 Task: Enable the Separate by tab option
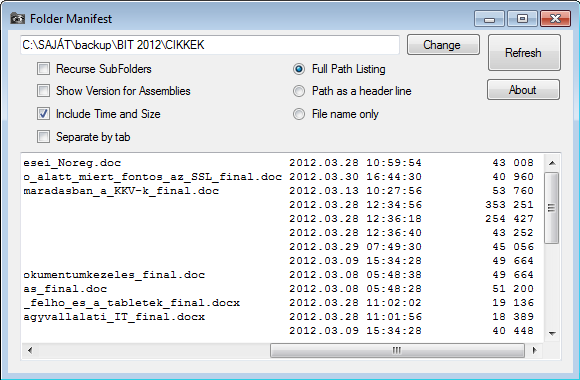tap(43, 137)
